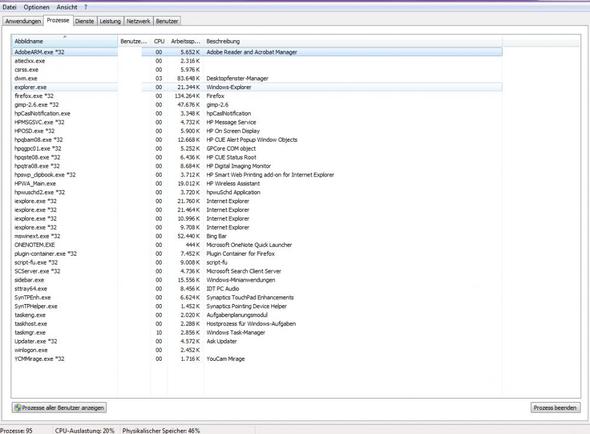Click the Windows Task-Manager description
Screen dimensions: 590x434
coord(236,332)
